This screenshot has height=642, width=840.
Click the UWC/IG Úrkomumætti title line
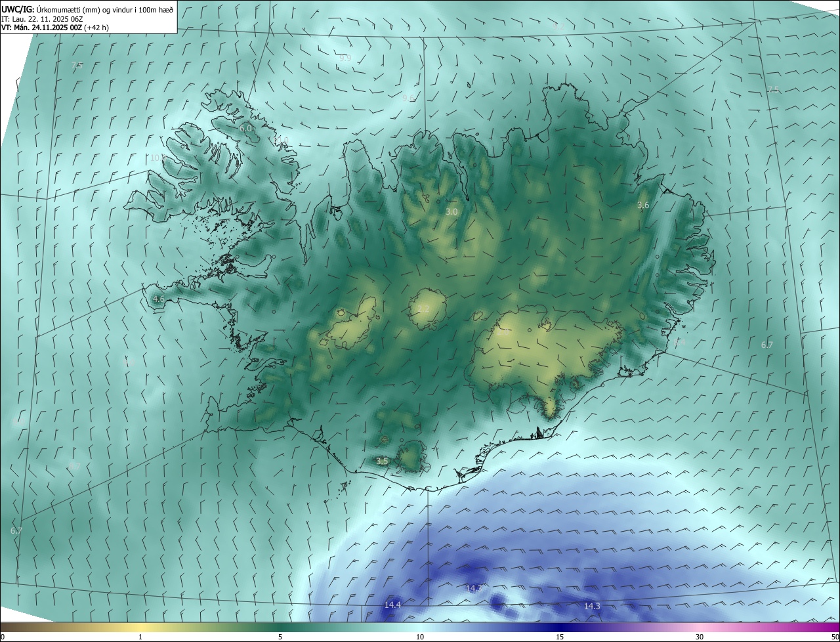pyautogui.click(x=87, y=9)
